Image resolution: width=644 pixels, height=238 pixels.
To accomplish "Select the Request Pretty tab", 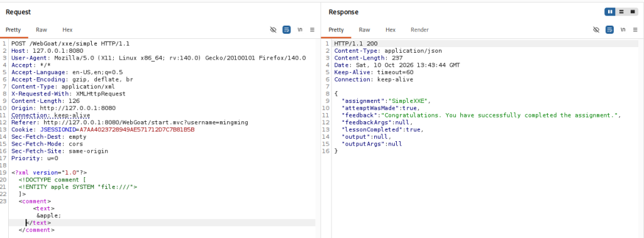I will (13, 30).
